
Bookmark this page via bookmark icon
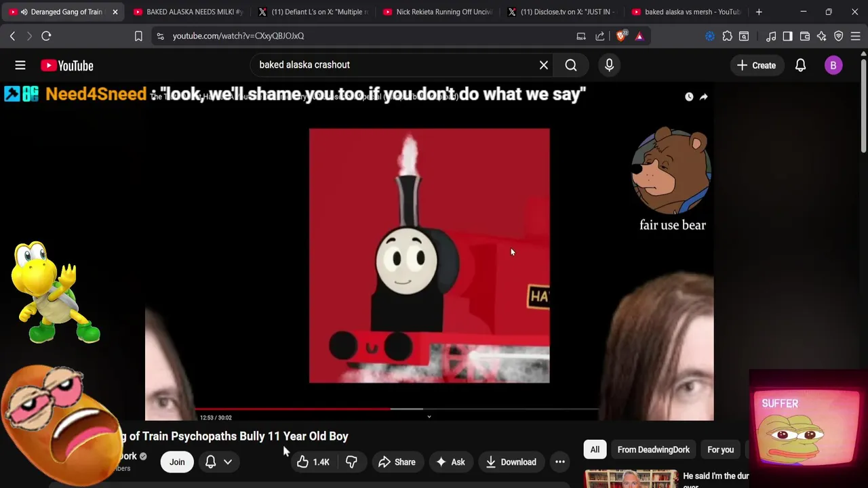138,36
